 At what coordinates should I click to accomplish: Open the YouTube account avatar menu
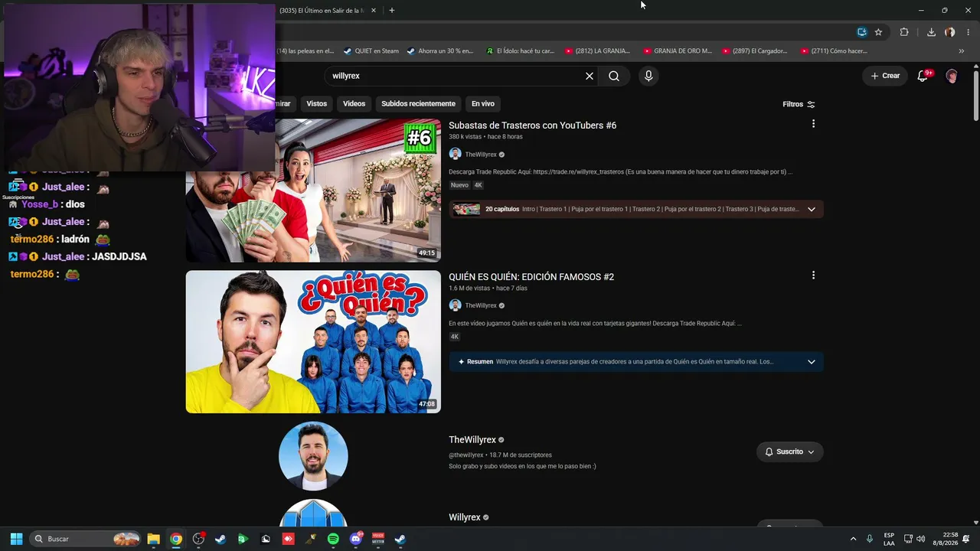click(x=952, y=76)
